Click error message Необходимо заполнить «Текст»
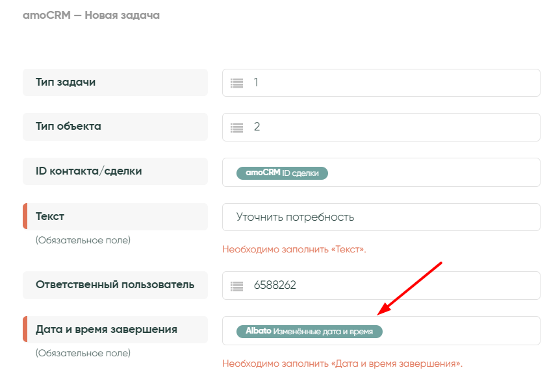The height and width of the screenshot is (392, 547). (294, 249)
